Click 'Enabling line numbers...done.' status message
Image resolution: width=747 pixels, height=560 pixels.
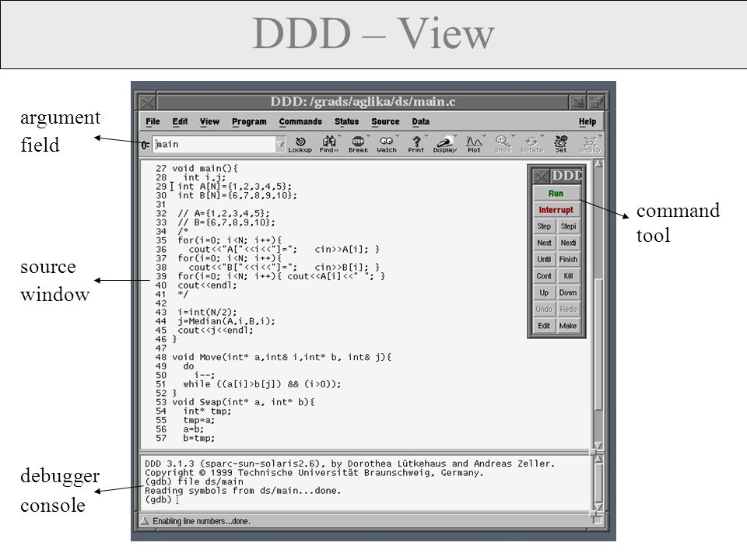[202, 521]
